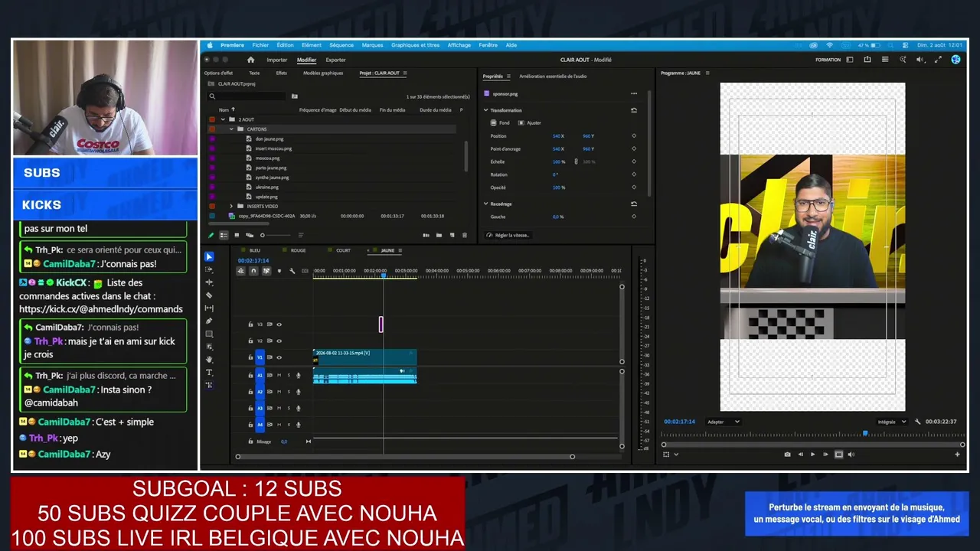Click the project thumbnail zoom slider
The width and height of the screenshot is (980, 551).
click(275, 235)
